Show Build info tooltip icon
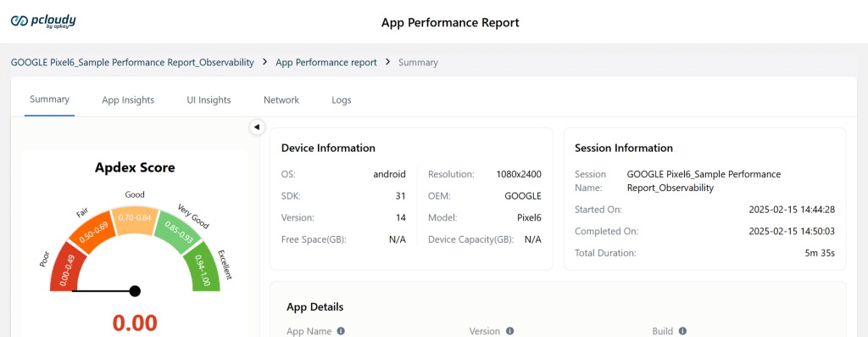The width and height of the screenshot is (868, 337). coord(682,331)
